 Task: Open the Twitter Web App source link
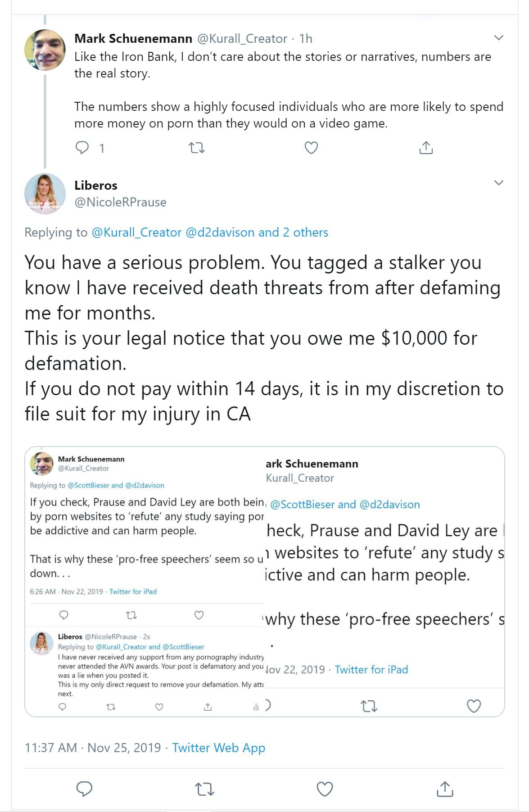[x=218, y=748]
